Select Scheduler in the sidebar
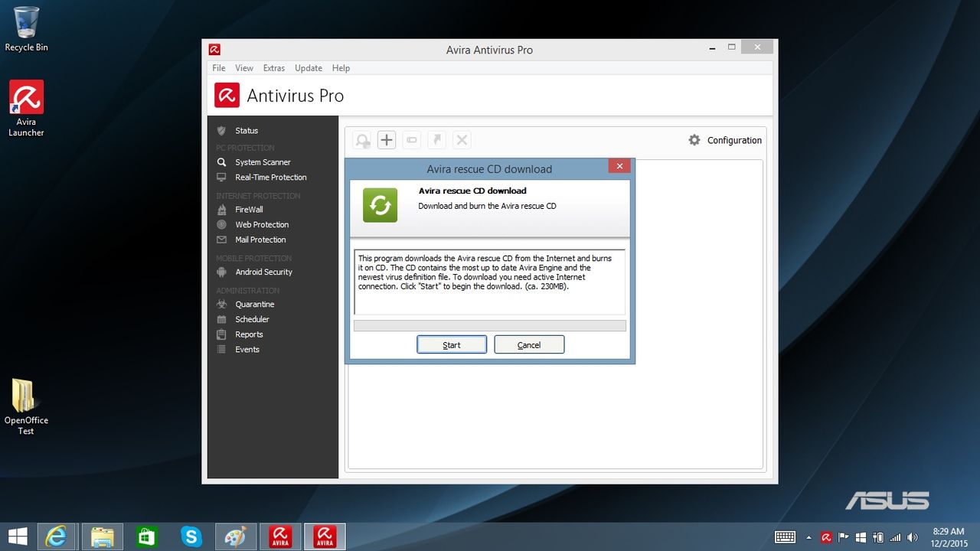The image size is (980, 551). 252,320
